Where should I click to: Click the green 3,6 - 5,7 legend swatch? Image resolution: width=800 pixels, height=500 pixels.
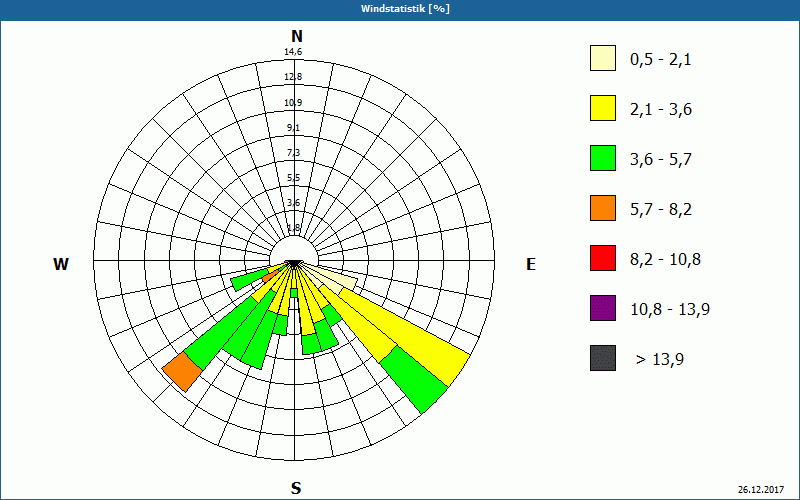point(603,158)
